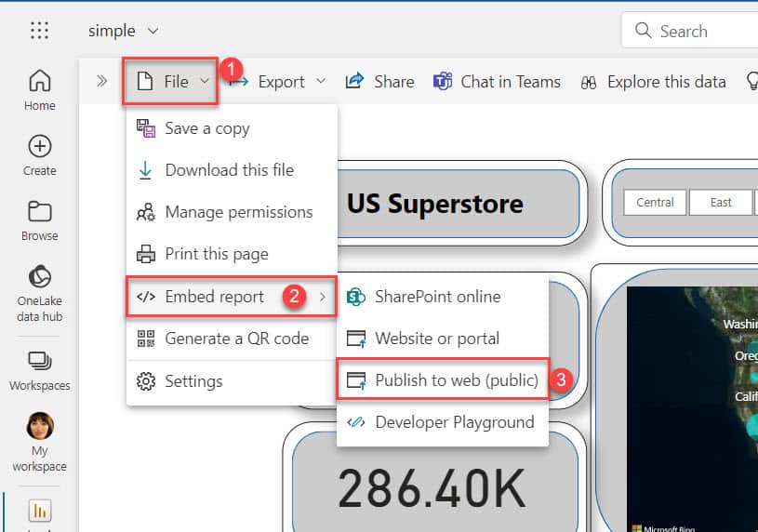Image resolution: width=758 pixels, height=532 pixels.
Task: Select Generate a QR code
Action: [x=232, y=339]
